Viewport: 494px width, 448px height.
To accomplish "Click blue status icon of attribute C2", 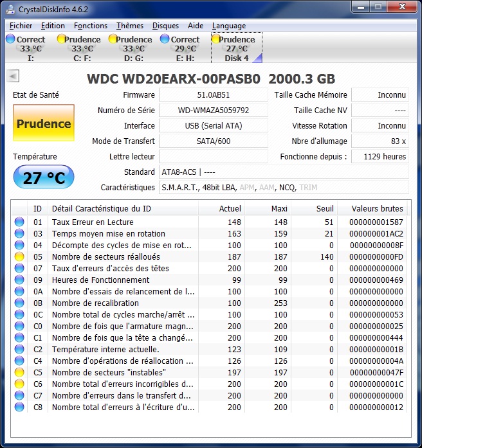I will click(x=19, y=349).
